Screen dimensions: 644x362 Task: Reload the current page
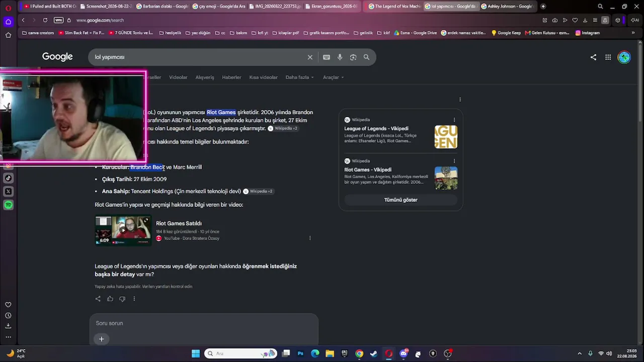[45, 20]
